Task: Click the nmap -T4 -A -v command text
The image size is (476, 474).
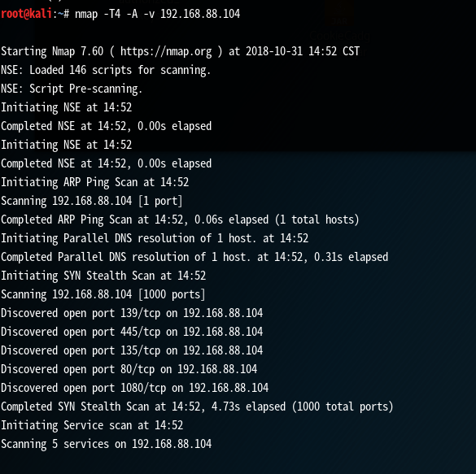Action: (x=115, y=15)
